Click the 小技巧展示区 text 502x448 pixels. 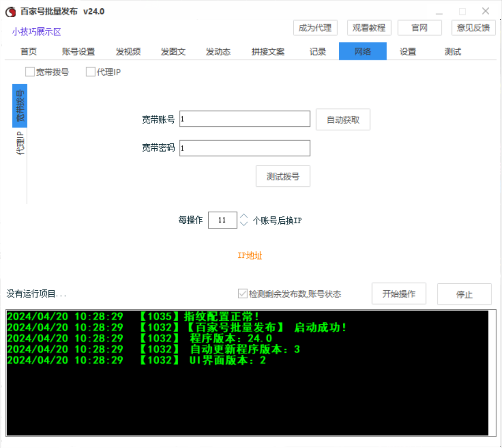pos(36,32)
